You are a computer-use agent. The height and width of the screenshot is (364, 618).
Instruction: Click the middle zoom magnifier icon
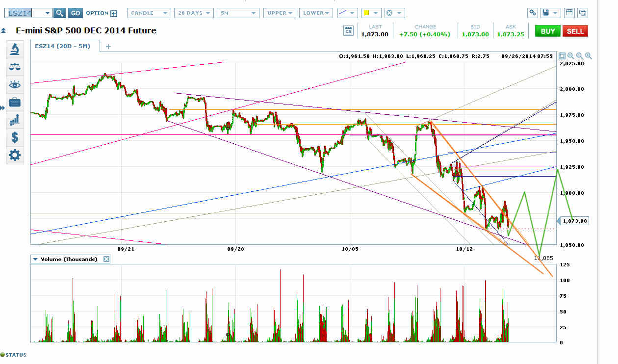(x=580, y=56)
